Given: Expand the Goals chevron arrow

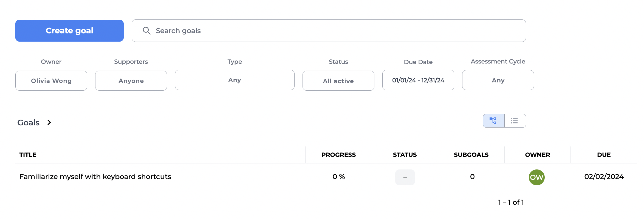Looking at the screenshot, I should [49, 122].
